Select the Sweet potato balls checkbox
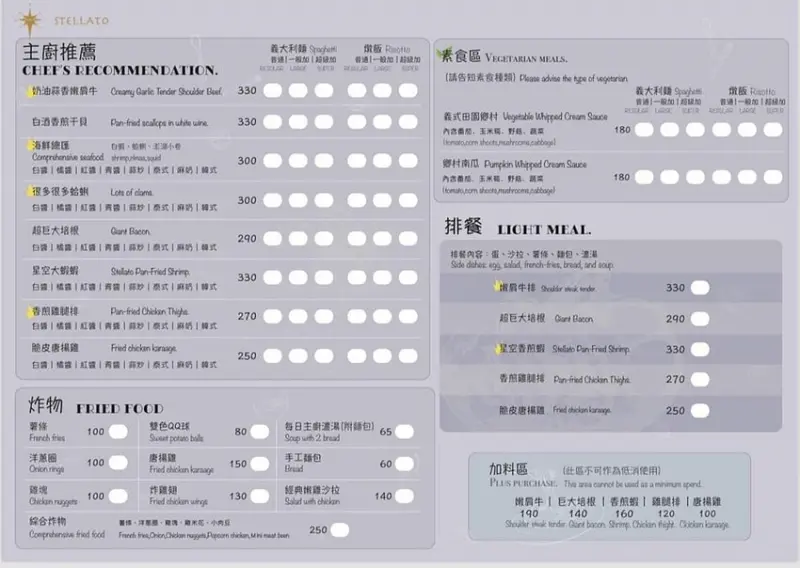The image size is (800, 568). [x=262, y=433]
